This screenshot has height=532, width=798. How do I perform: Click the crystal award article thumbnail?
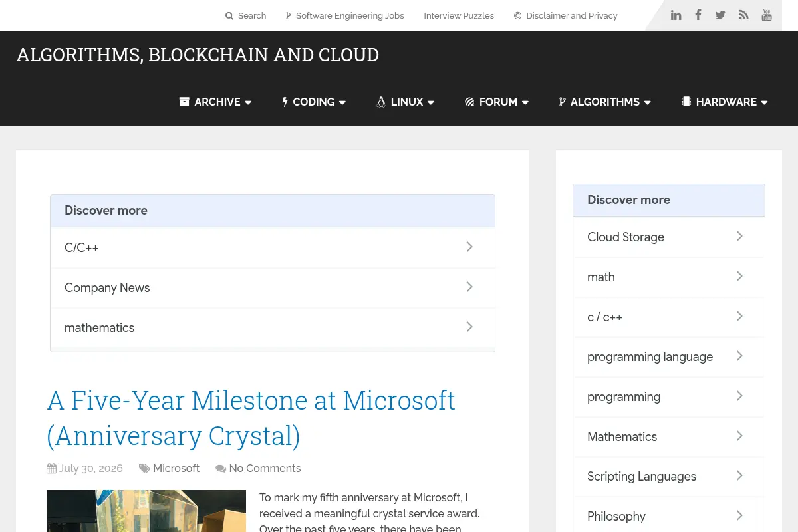point(146,511)
